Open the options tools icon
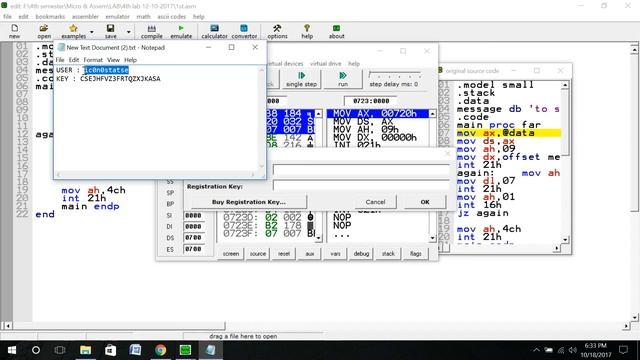The width and height of the screenshot is (640, 360). [x=277, y=31]
